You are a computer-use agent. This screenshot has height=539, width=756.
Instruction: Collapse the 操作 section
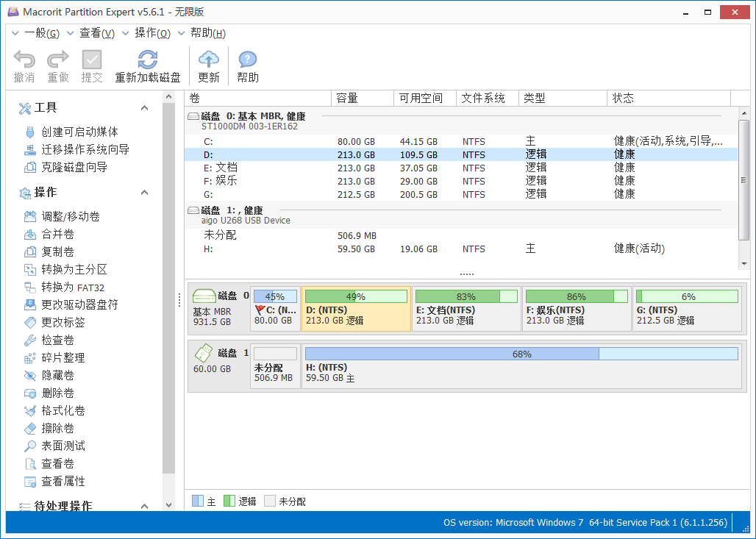point(144,193)
